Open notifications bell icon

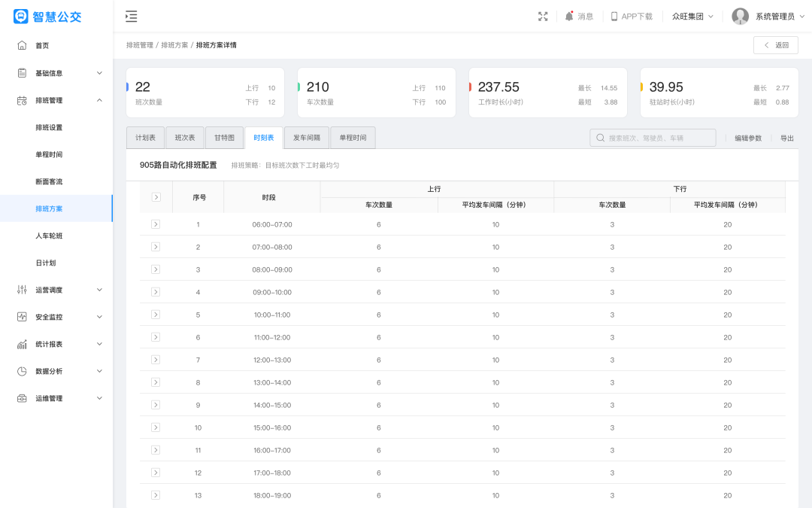(x=569, y=17)
